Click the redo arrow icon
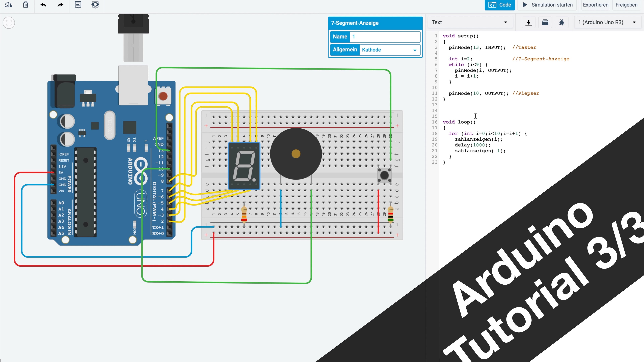This screenshot has width=644, height=362. 60,5
